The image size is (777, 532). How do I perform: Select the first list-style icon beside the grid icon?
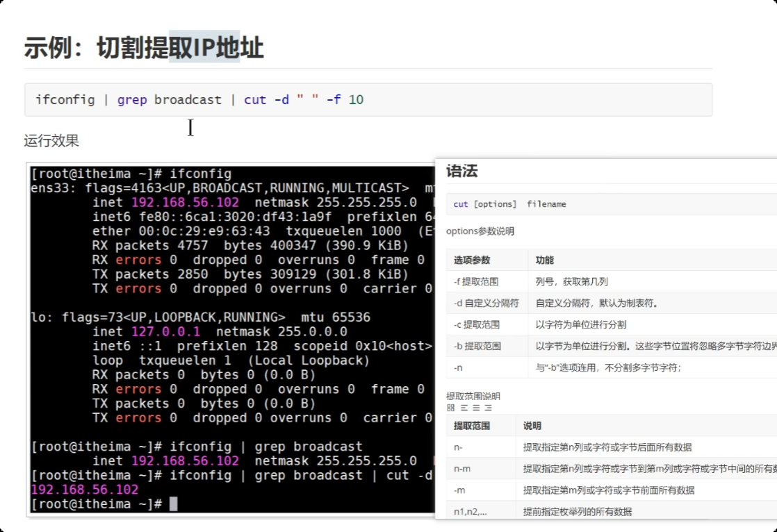click(x=464, y=407)
